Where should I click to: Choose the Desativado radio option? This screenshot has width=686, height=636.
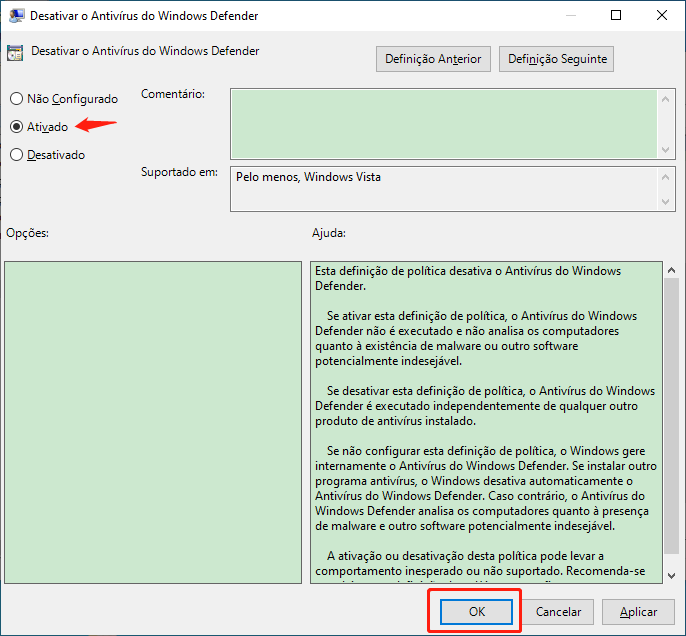click(x=47, y=155)
